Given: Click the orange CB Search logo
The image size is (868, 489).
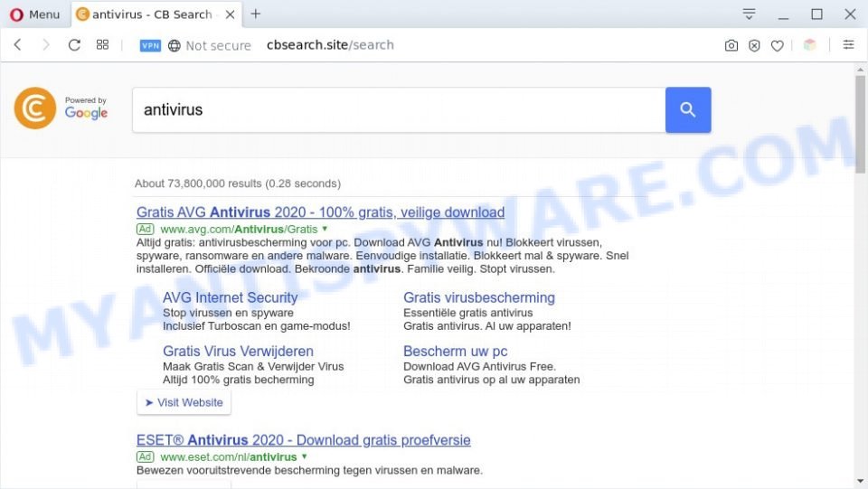Looking at the screenshot, I should point(35,108).
